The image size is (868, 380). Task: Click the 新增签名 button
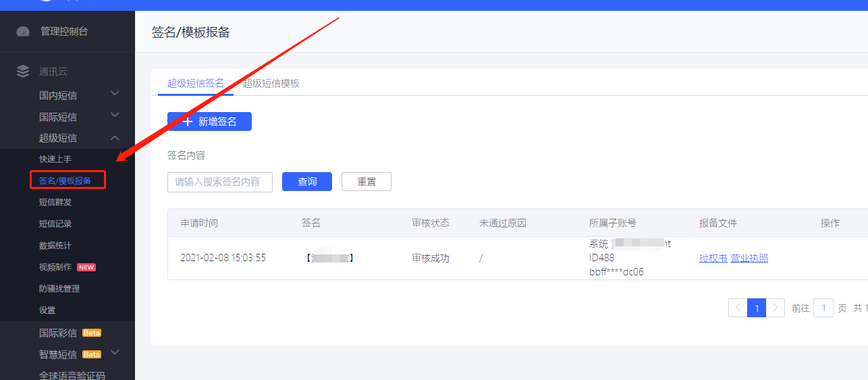pyautogui.click(x=209, y=121)
